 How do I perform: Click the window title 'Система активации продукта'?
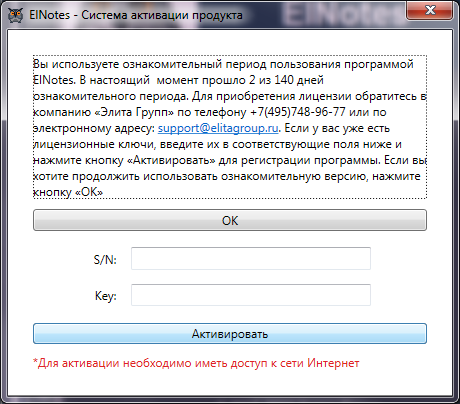click(162, 15)
